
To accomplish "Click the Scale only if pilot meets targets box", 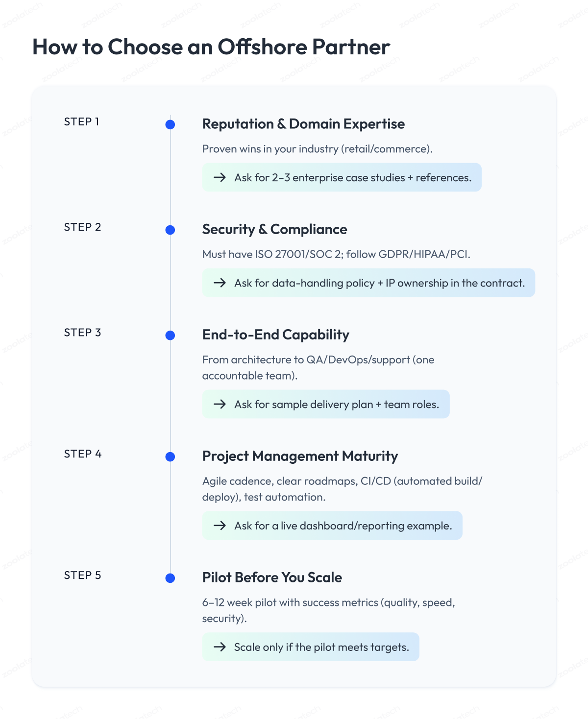I will [x=311, y=647].
